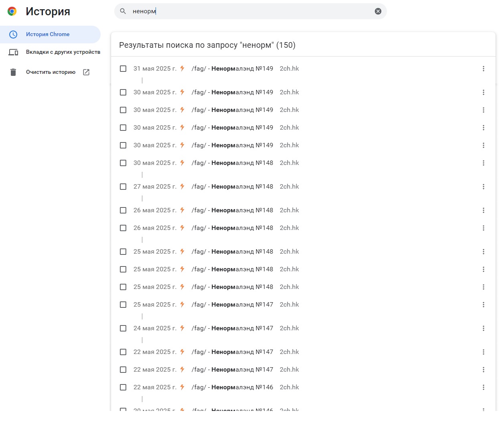The width and height of the screenshot is (504, 423).
Task: Open Ненормалэнд №147 link from 25 мая
Action: point(232,305)
